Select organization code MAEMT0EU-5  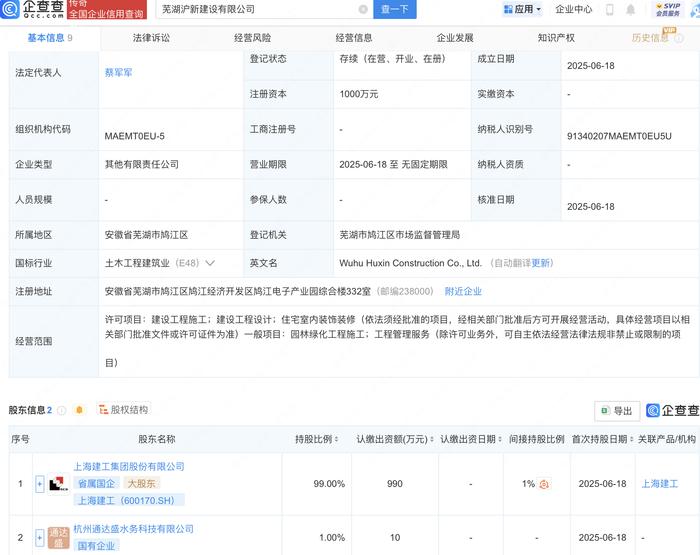tap(134, 136)
